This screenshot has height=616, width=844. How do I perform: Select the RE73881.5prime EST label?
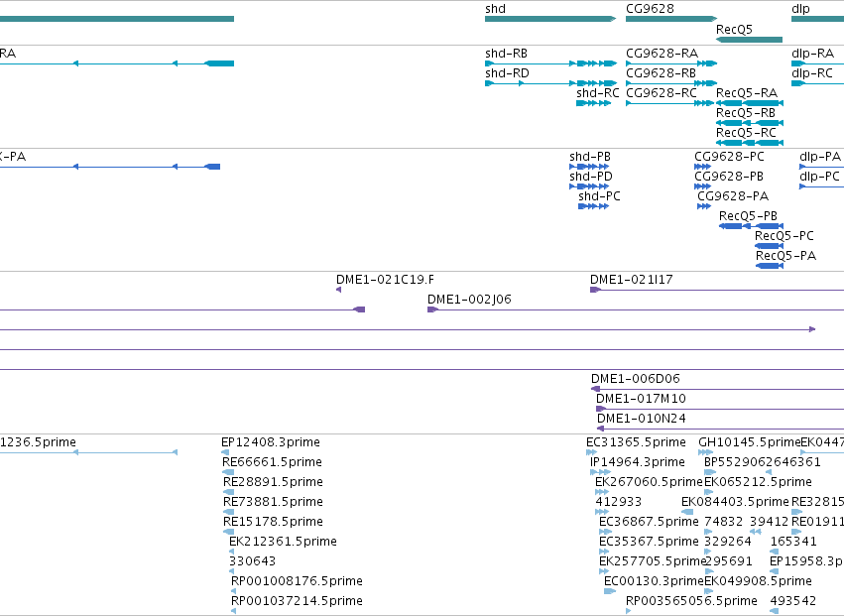coord(273,502)
